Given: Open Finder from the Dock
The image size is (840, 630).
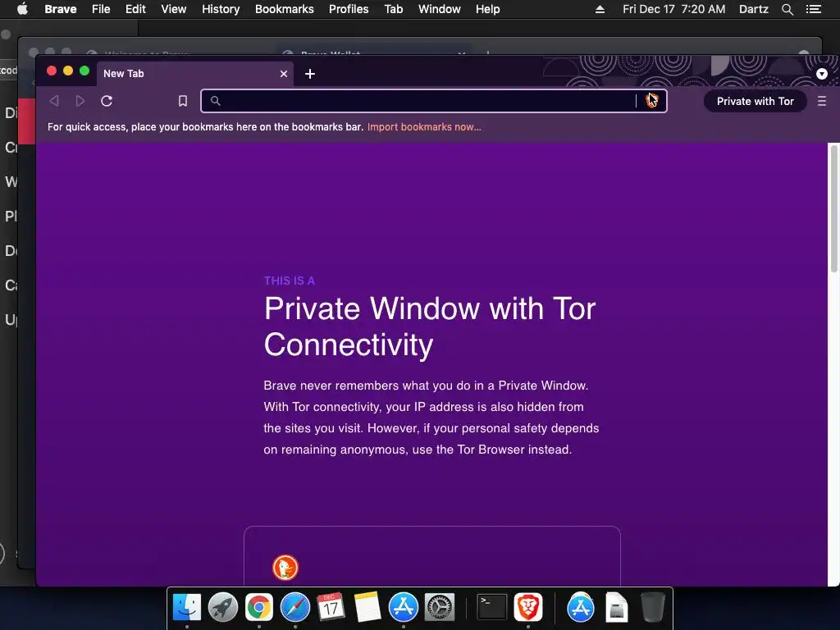Looking at the screenshot, I should (x=187, y=607).
